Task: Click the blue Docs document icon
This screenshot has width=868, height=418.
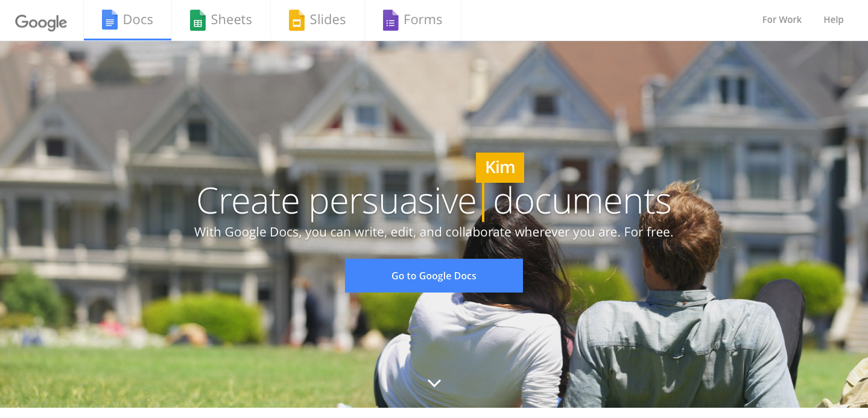Action: coord(109,20)
